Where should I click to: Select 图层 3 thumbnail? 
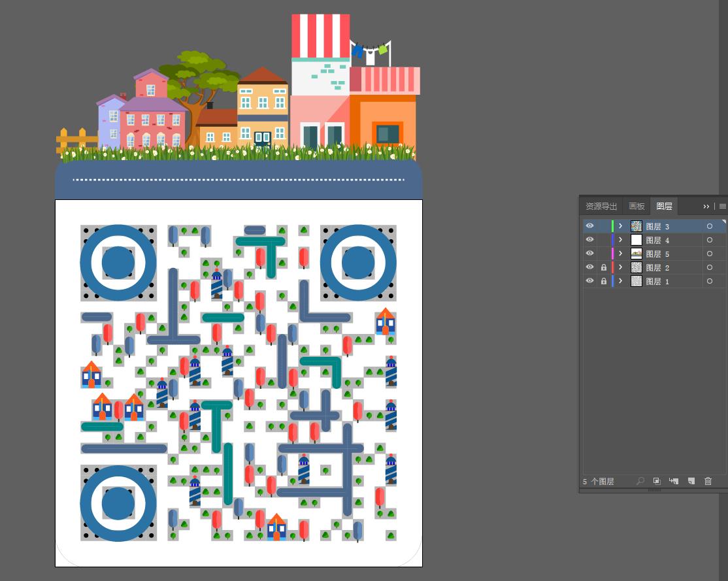click(x=636, y=226)
